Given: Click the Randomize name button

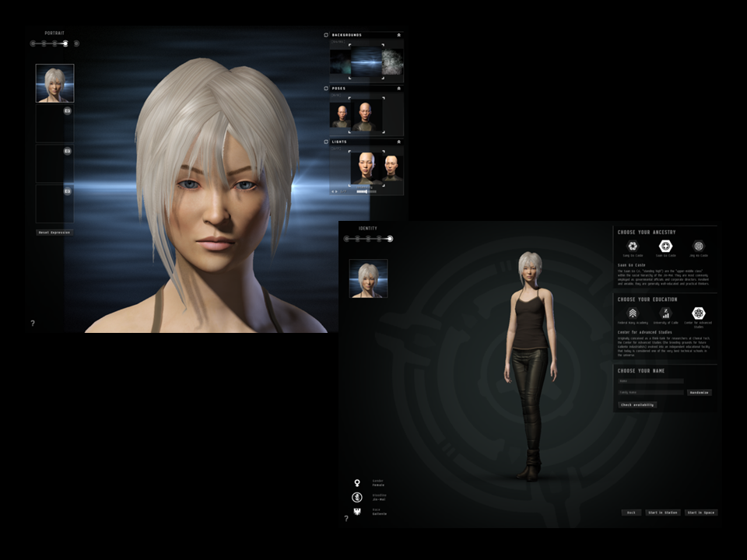Looking at the screenshot, I should pos(700,392).
